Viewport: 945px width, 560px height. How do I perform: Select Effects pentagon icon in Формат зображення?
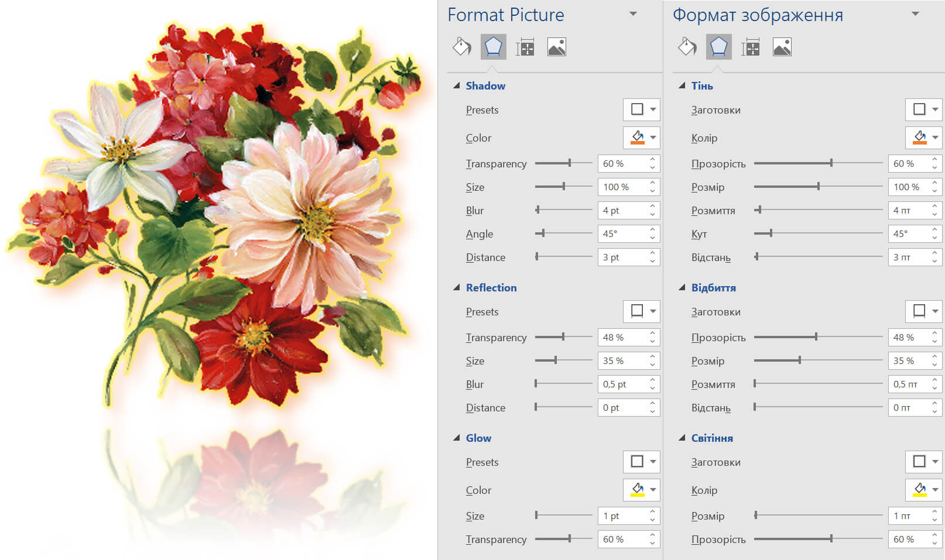click(x=718, y=47)
